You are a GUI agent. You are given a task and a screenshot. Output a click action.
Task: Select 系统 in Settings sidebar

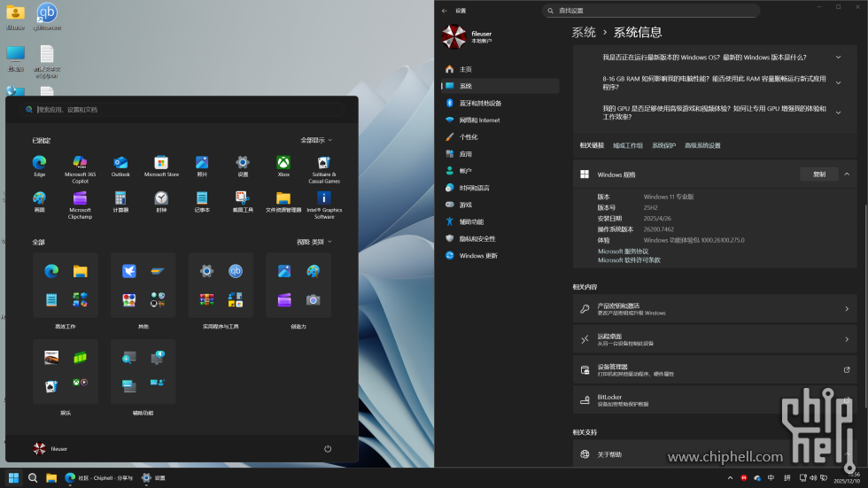(x=500, y=86)
